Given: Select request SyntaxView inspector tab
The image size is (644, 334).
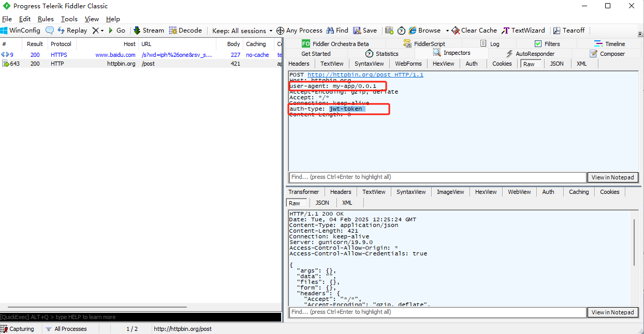Looking at the screenshot, I should 369,64.
